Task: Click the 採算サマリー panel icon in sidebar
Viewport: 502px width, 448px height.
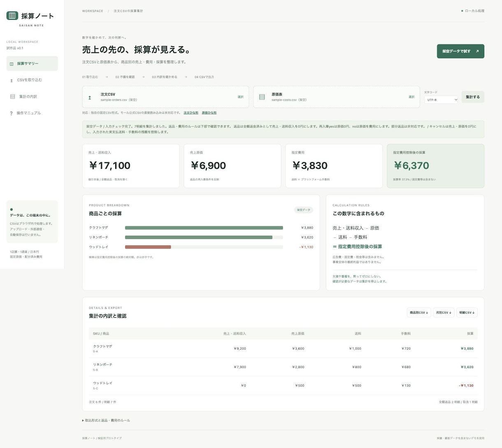Action: 12,64
